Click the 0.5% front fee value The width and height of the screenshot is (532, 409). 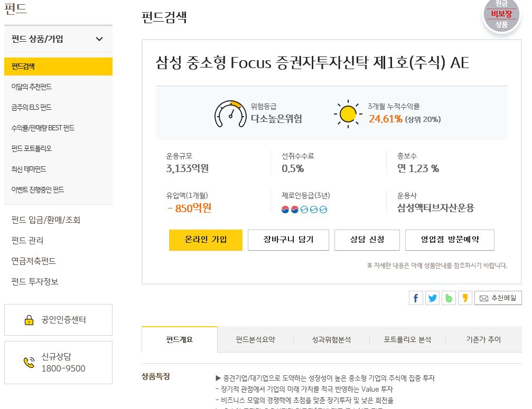click(293, 168)
